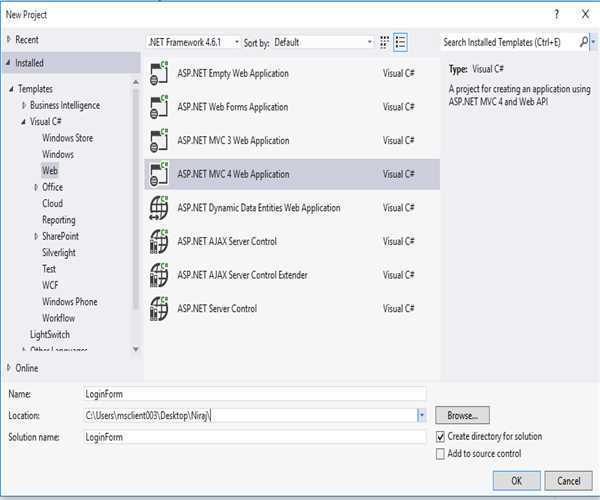Viewport: 600px width, 500px height.
Task: Click the ASP.NET Server Control template icon
Action: pyautogui.click(x=159, y=308)
